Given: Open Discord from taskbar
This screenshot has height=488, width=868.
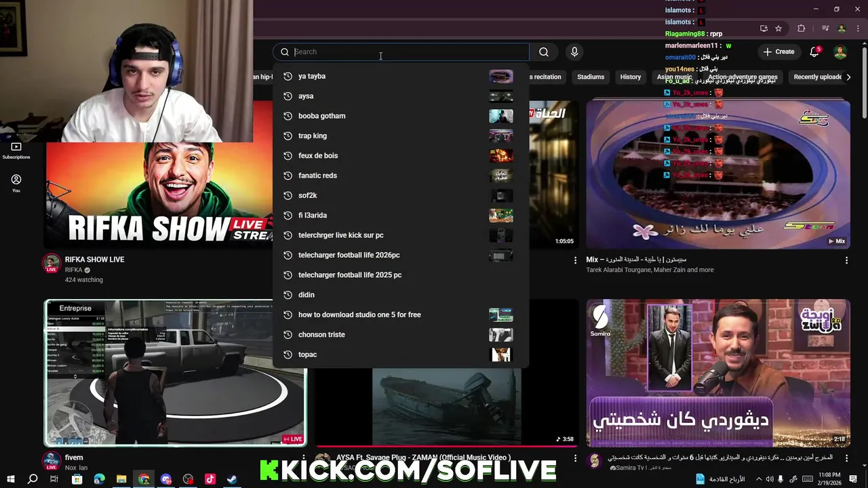Looking at the screenshot, I should [x=166, y=479].
